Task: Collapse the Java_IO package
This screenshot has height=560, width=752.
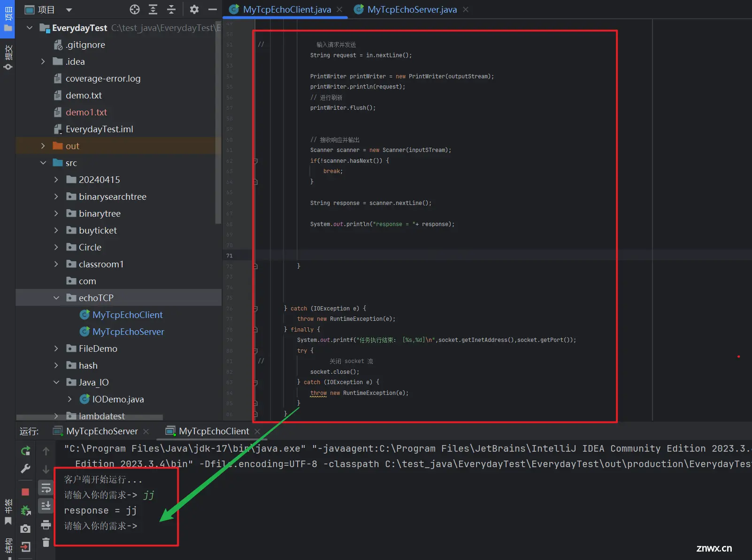Action: (56, 382)
